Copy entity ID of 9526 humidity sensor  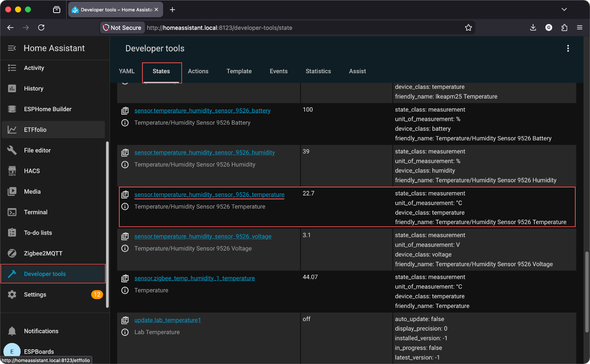(x=125, y=153)
